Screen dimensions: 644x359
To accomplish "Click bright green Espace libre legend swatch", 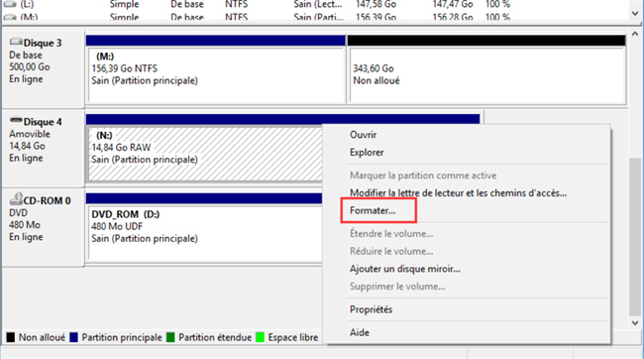I will click(x=260, y=337).
